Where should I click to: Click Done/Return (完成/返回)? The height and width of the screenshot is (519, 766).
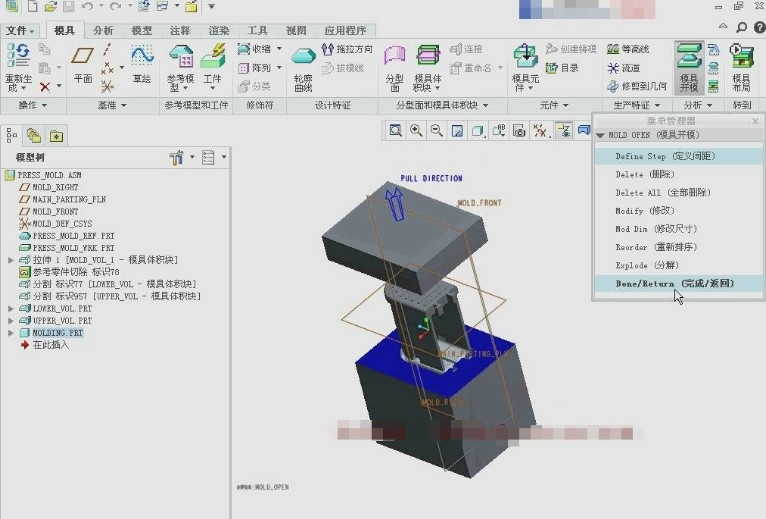click(x=679, y=283)
